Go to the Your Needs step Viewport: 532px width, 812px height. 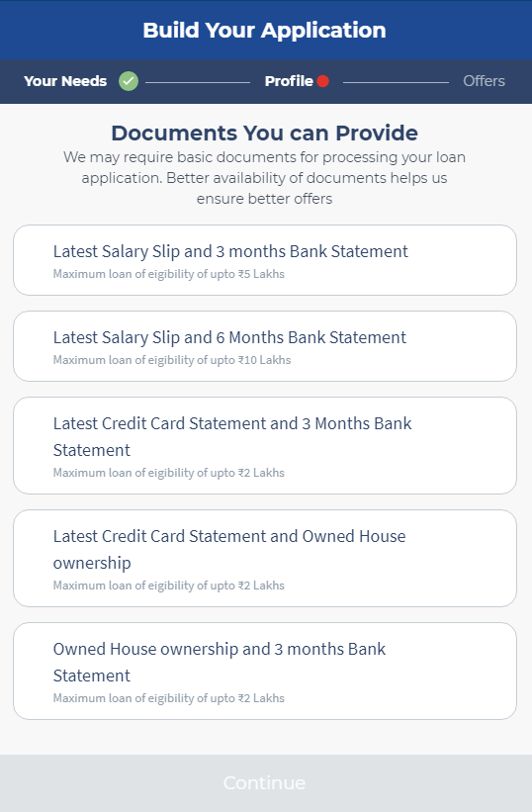65,81
